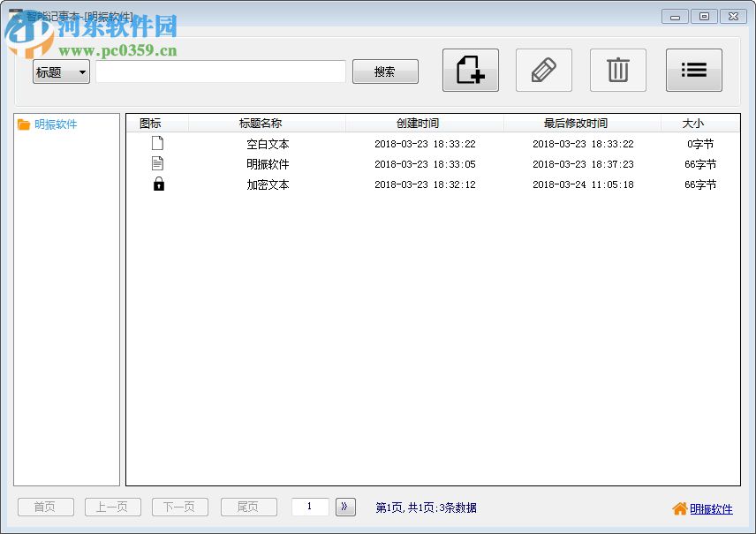Select the pencil edit icon

tap(544, 71)
